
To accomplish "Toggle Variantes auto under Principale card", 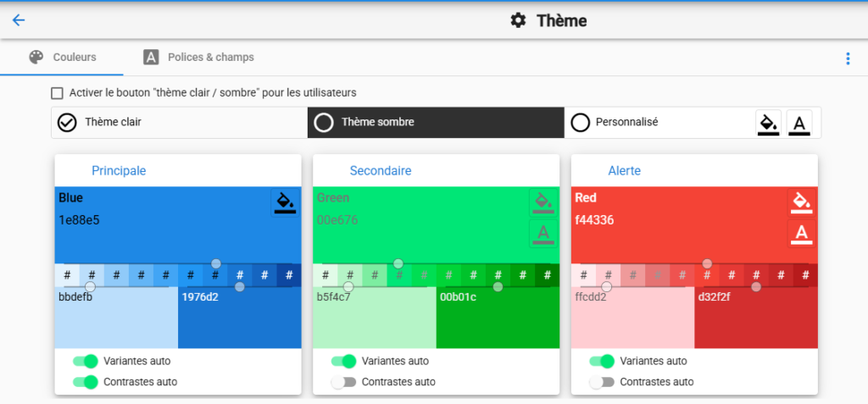I will [x=85, y=361].
